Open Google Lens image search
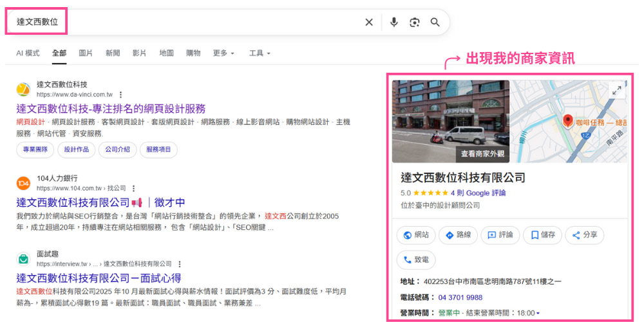The width and height of the screenshot is (644, 322). click(415, 22)
